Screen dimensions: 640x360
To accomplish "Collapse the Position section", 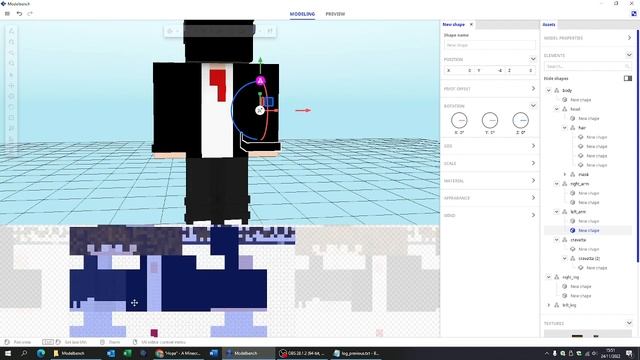I will (x=533, y=59).
